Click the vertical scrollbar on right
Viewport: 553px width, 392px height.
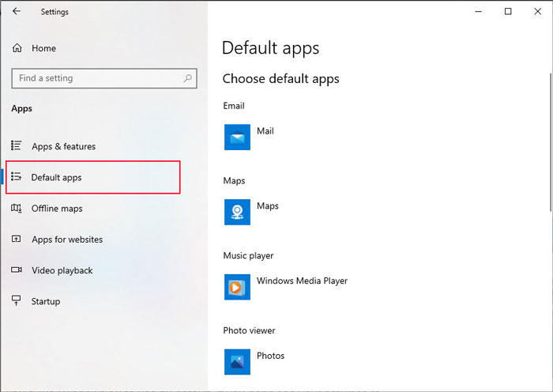point(550,142)
